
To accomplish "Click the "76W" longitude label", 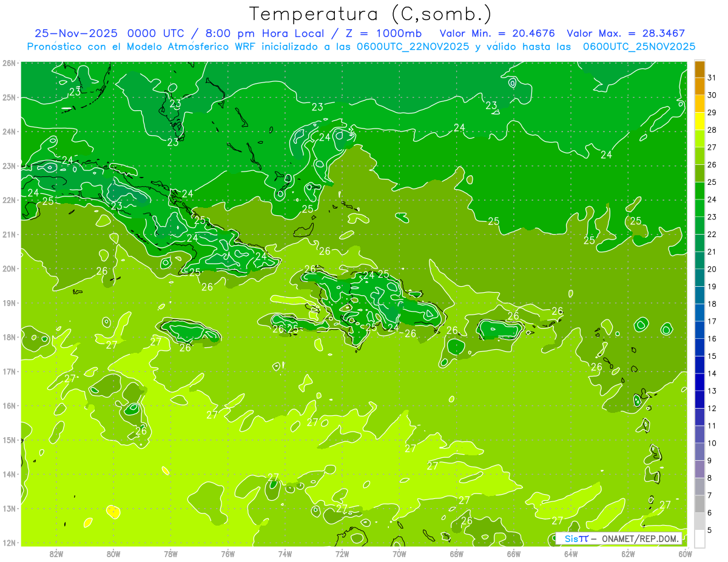I will click(x=228, y=554).
